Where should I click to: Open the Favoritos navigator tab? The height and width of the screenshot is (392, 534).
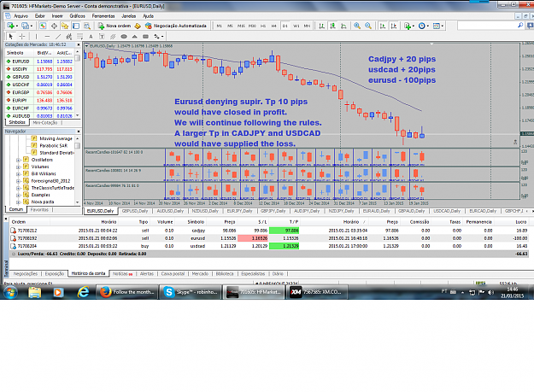coord(39,209)
